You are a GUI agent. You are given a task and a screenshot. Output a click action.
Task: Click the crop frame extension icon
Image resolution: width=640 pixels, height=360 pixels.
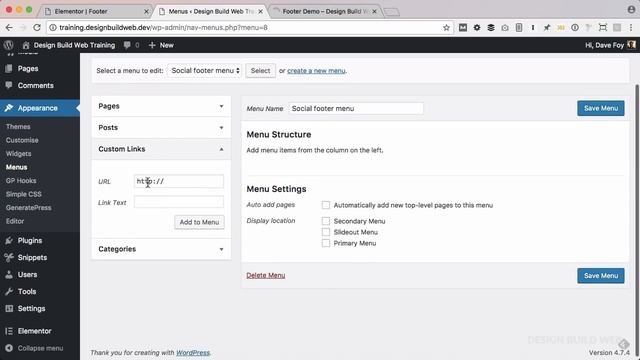pos(602,27)
